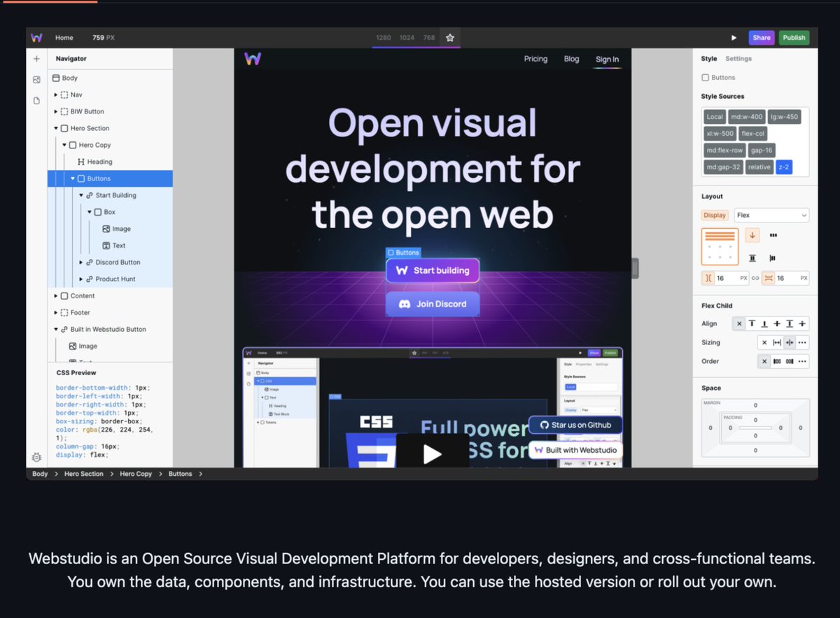Start preview mode with the play icon

tap(734, 38)
